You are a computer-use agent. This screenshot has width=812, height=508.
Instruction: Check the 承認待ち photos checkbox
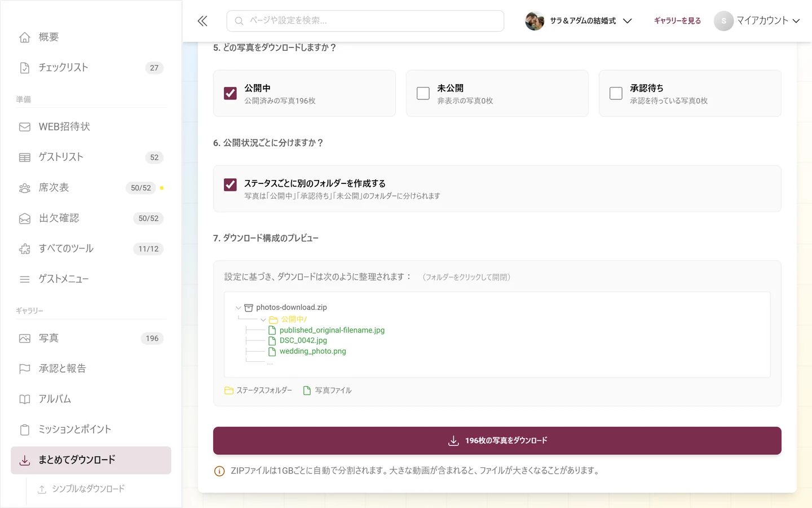tap(616, 93)
